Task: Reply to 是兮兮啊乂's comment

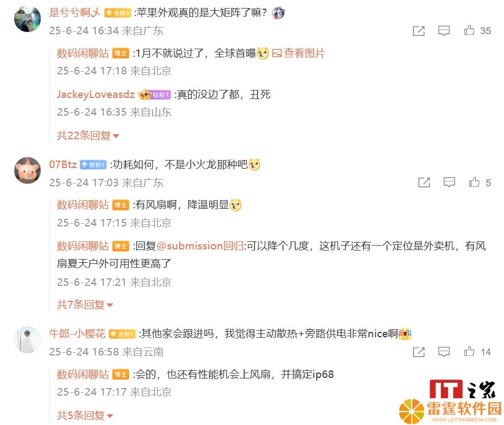Action: pyautogui.click(x=444, y=31)
